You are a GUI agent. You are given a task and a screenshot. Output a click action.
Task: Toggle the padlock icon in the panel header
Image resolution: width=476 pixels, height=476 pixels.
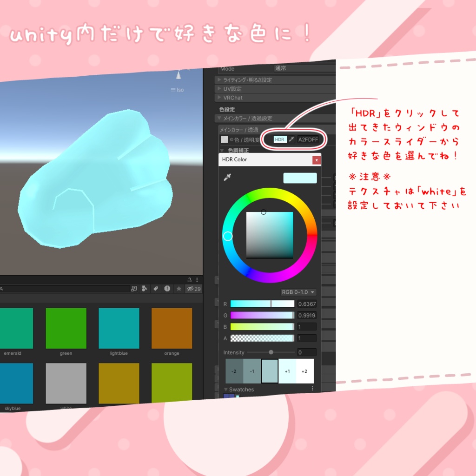pyautogui.click(x=190, y=280)
